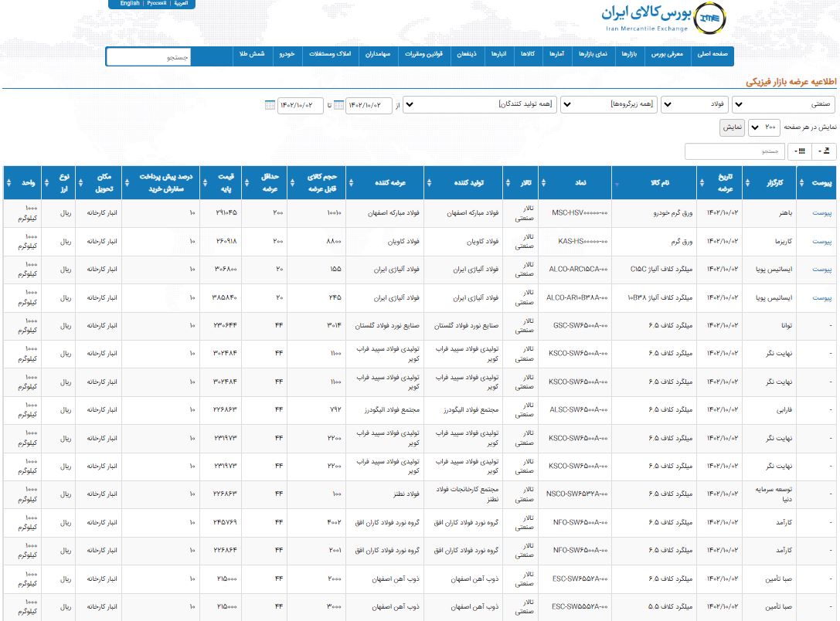Open شمش طلا menu item
This screenshot has width=840, height=621.
click(x=252, y=54)
